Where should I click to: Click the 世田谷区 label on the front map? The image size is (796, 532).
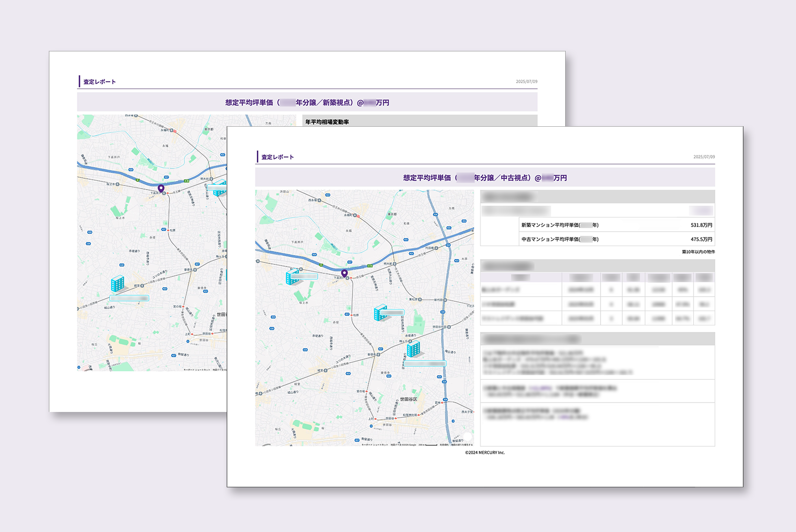408,399
